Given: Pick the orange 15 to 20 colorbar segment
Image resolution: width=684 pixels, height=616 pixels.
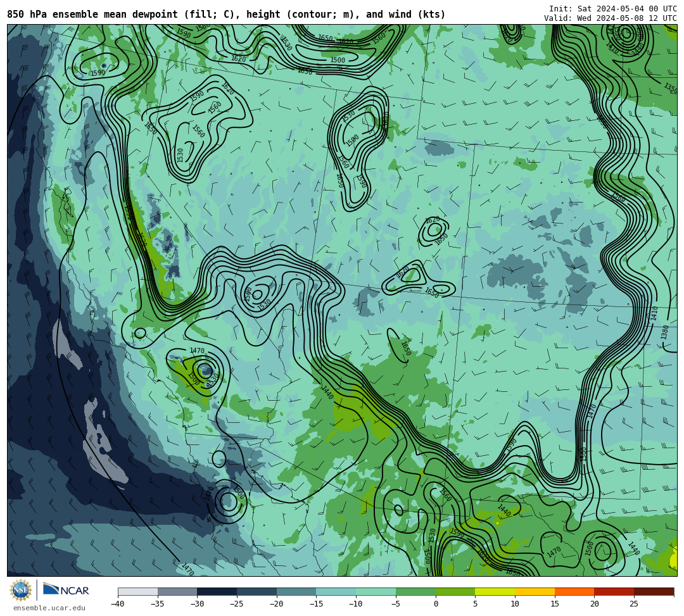Looking at the screenshot, I should 574,591.
